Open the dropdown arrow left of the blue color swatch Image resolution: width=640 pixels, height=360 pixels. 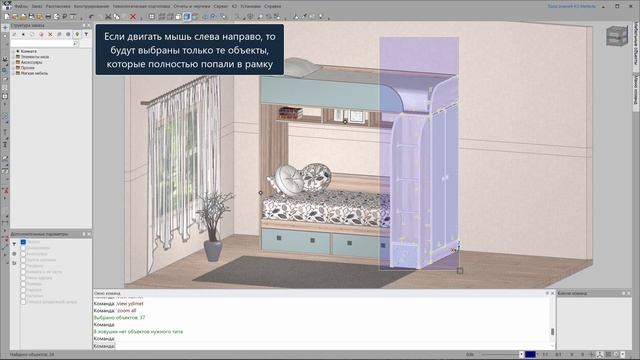pyautogui.click(x=522, y=354)
